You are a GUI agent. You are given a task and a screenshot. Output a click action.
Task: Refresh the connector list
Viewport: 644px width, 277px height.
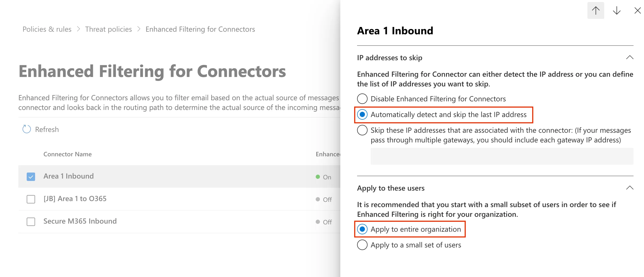(x=40, y=129)
